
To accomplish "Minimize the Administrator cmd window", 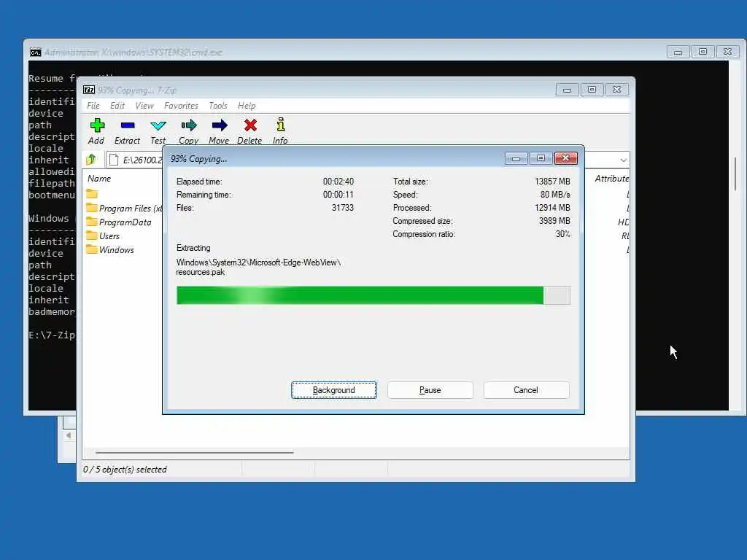I will click(678, 52).
